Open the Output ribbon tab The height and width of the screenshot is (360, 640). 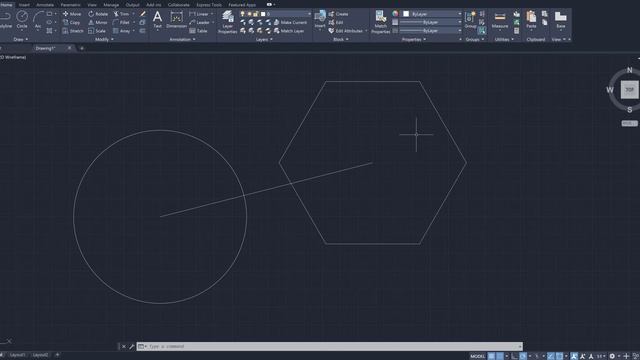(x=132, y=5)
